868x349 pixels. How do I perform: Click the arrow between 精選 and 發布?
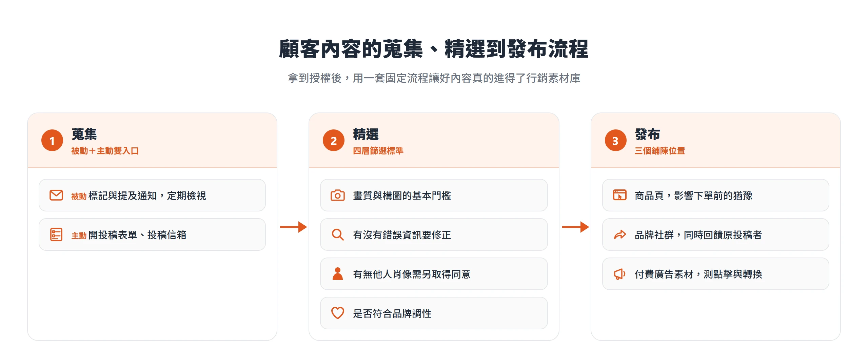576,227
